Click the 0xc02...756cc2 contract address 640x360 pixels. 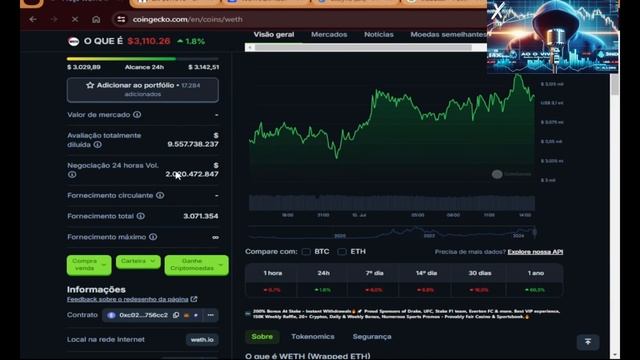(143, 315)
